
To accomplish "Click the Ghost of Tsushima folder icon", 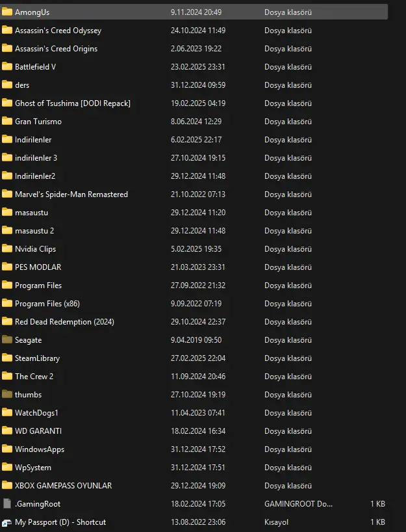I will (x=7, y=103).
